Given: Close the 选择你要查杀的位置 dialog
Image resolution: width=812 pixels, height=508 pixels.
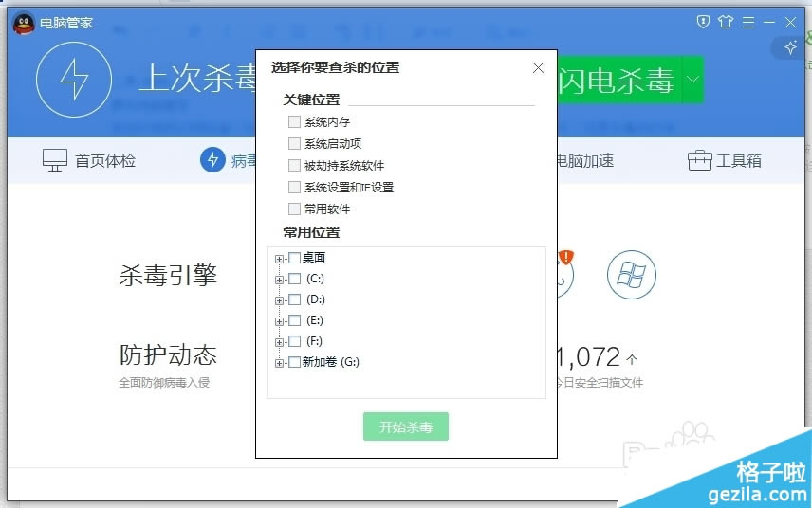Looking at the screenshot, I should (x=538, y=67).
